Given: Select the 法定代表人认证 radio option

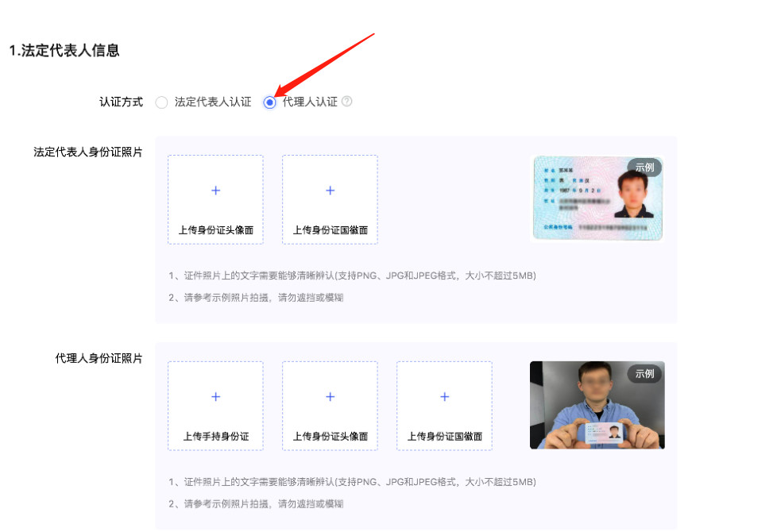Looking at the screenshot, I should pos(162,102).
